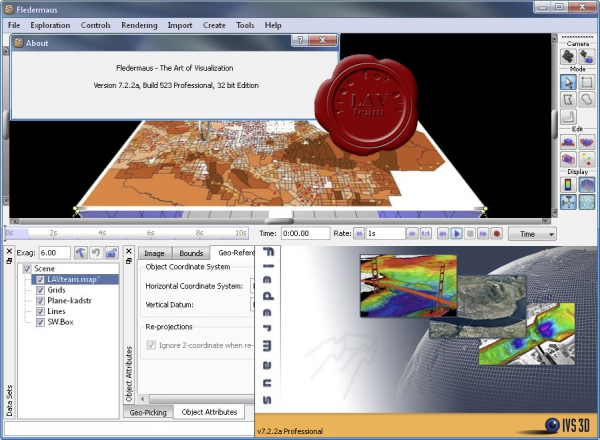
Task: Close the Object Attributes panel with its X
Action: tap(129, 251)
